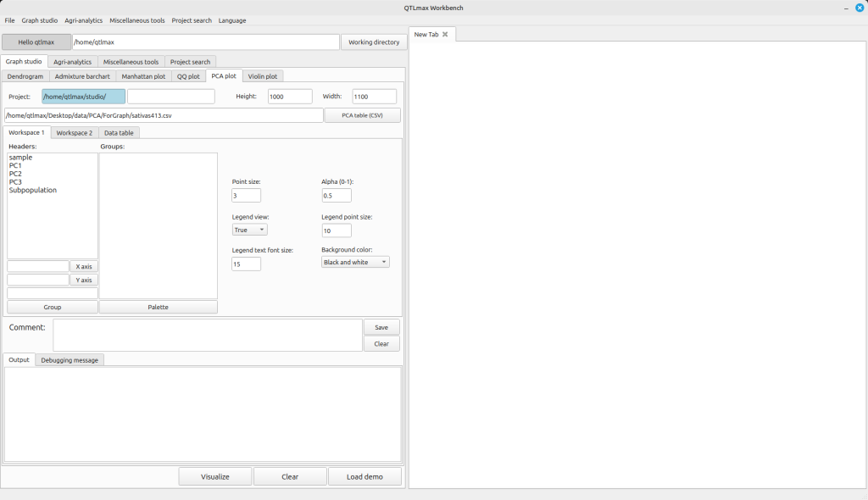Screen dimensions: 868x500
Task: Click the Working directory button
Action: [374, 42]
